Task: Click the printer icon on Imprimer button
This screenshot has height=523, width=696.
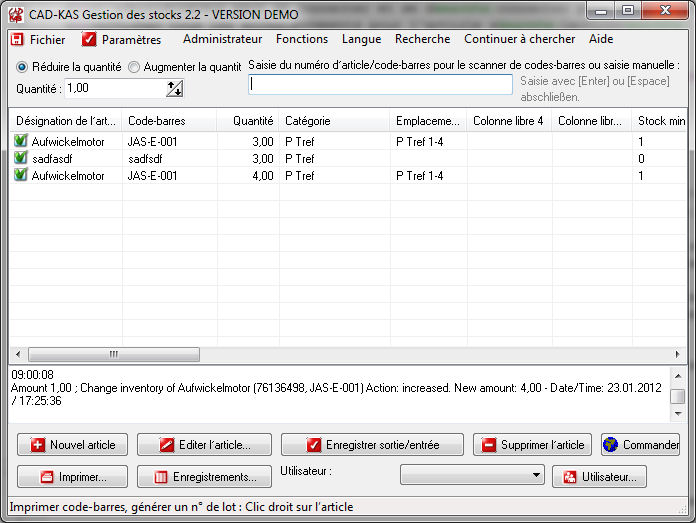Action: [x=45, y=477]
